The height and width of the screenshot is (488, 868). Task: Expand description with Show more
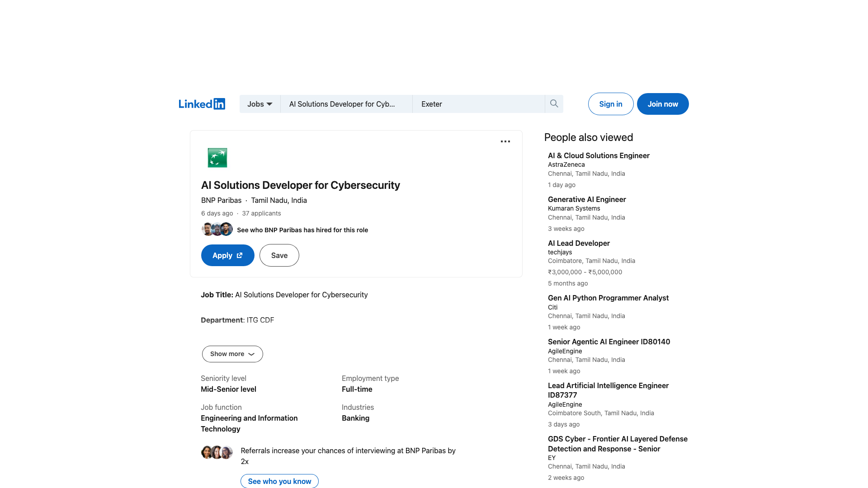tap(232, 354)
